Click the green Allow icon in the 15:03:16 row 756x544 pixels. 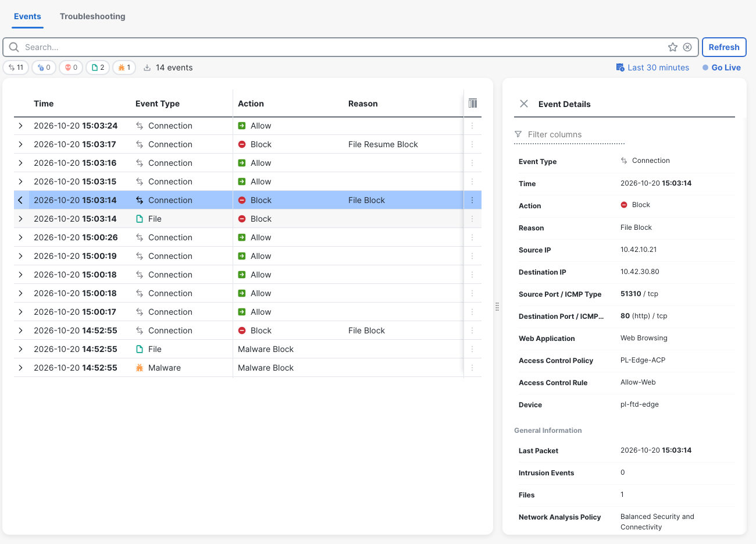point(242,163)
